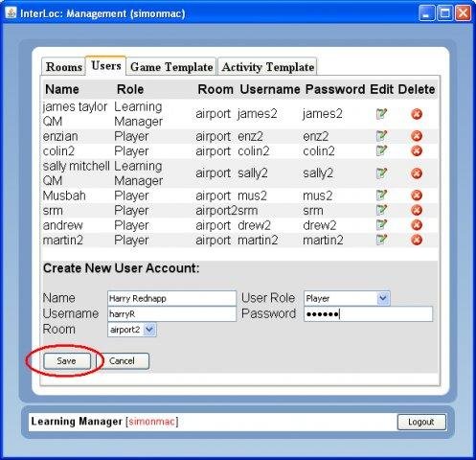Edit the colin2 user entry

coord(381,150)
